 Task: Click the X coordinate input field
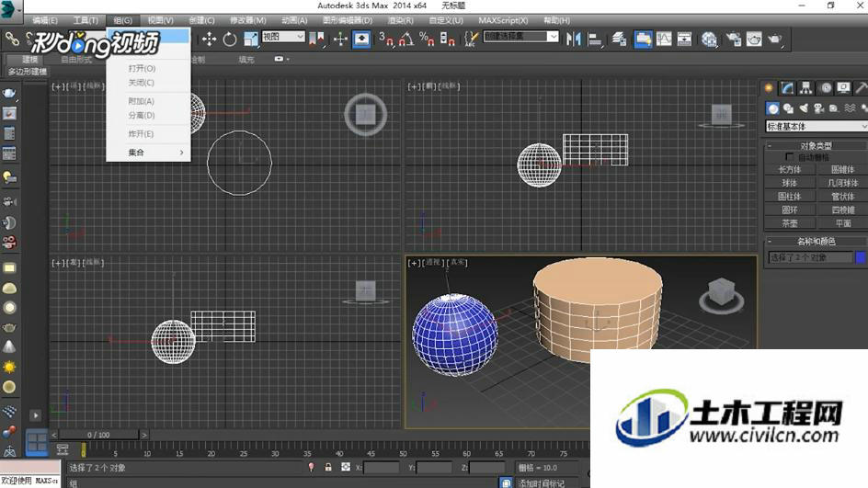[381, 468]
